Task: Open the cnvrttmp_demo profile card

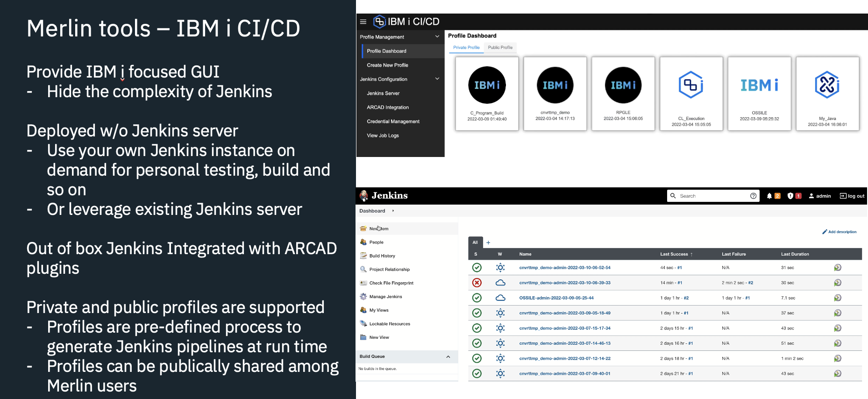Action: (555, 94)
